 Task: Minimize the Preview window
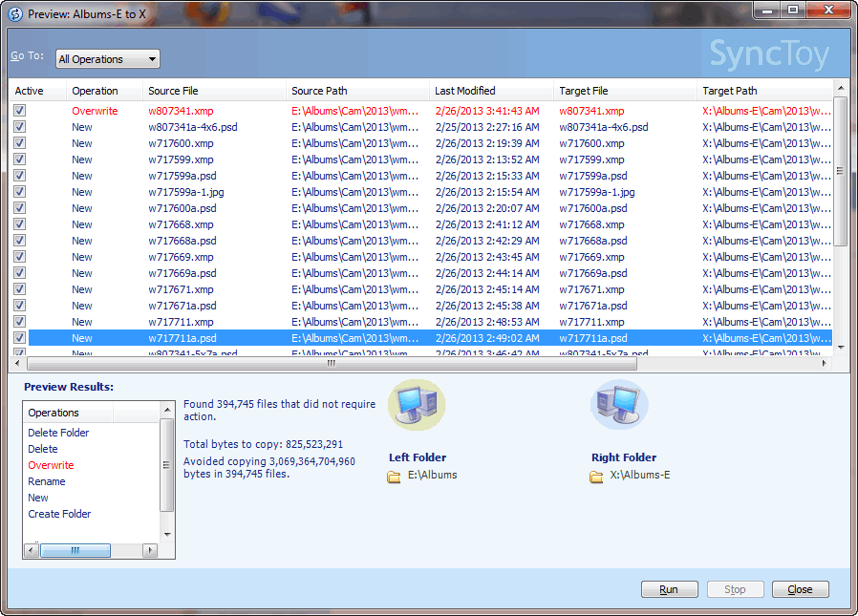(x=767, y=10)
